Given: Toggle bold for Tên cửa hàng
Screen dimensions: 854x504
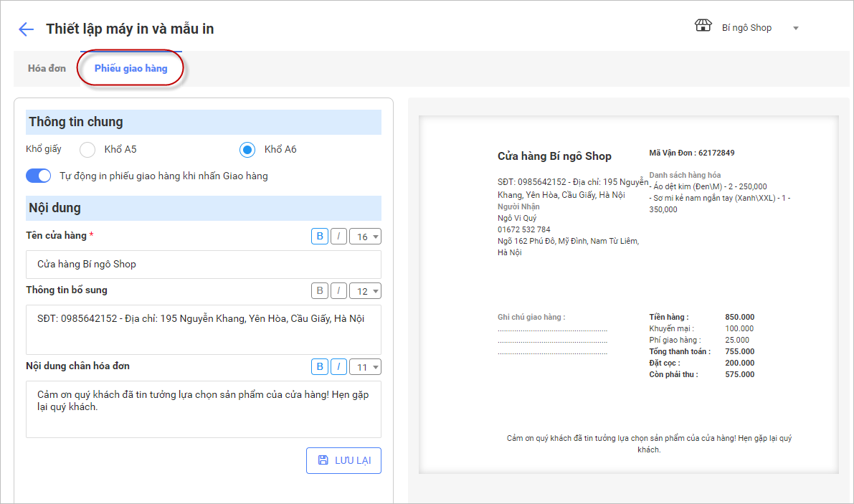Looking at the screenshot, I should tap(319, 237).
